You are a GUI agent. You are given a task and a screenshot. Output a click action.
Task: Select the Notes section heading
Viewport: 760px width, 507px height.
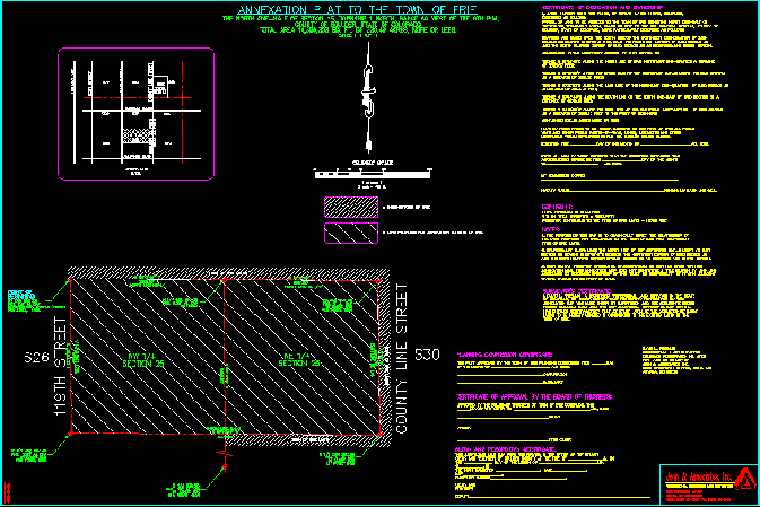548,228
